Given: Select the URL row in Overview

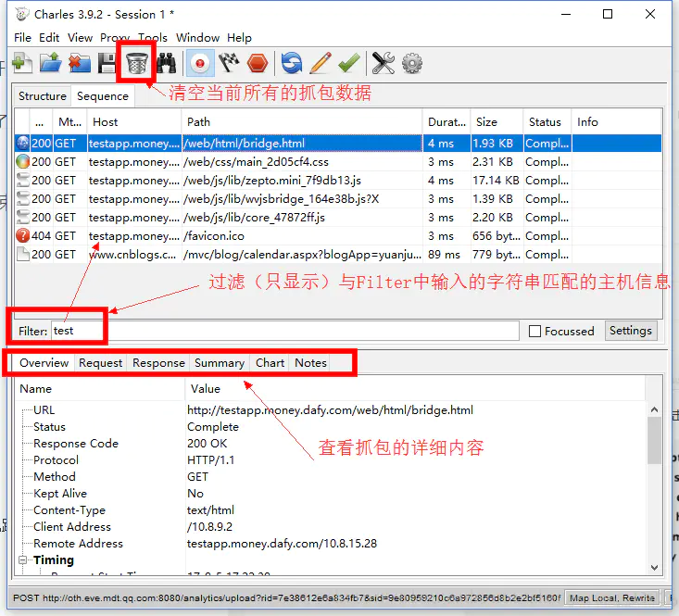Looking at the screenshot, I should pyautogui.click(x=332, y=410).
